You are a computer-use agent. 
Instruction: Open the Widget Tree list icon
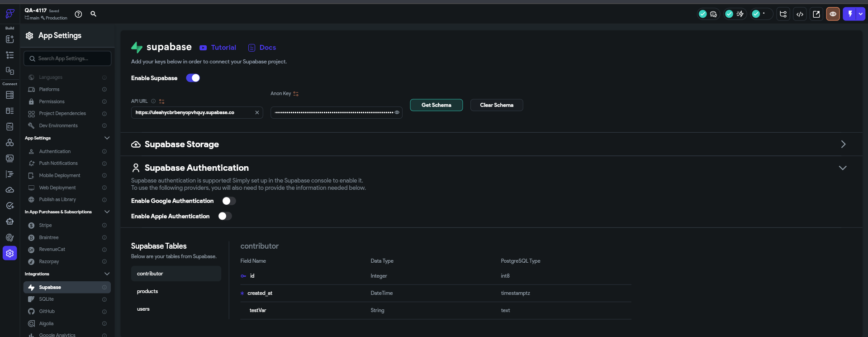[x=9, y=55]
